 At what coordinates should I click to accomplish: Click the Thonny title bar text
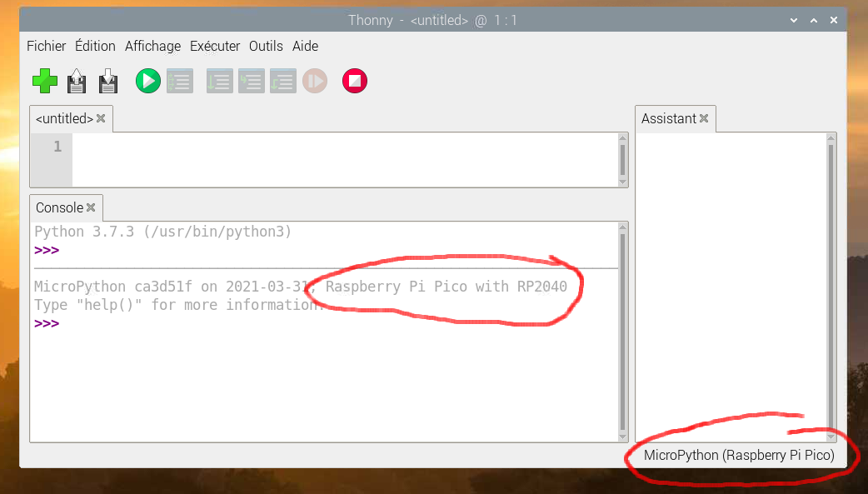pos(432,21)
